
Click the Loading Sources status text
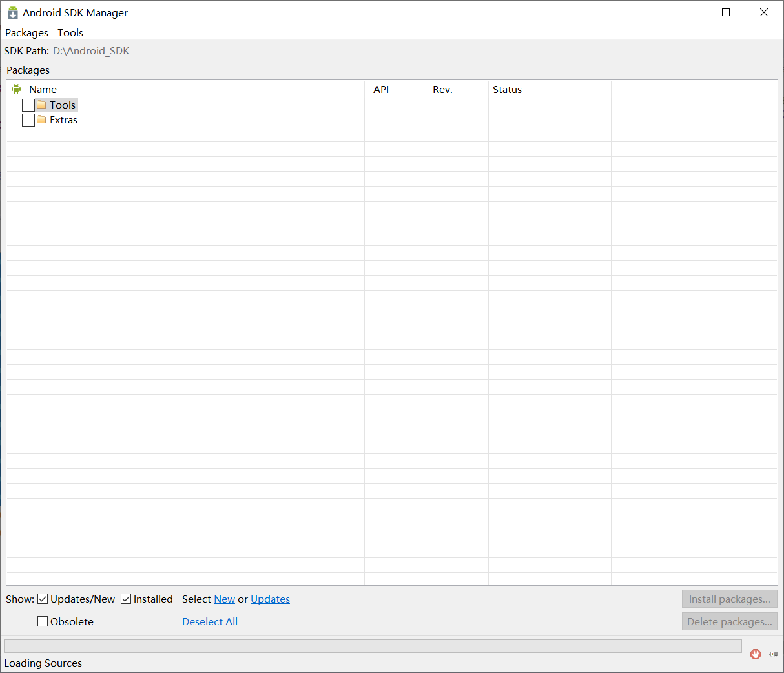43,663
